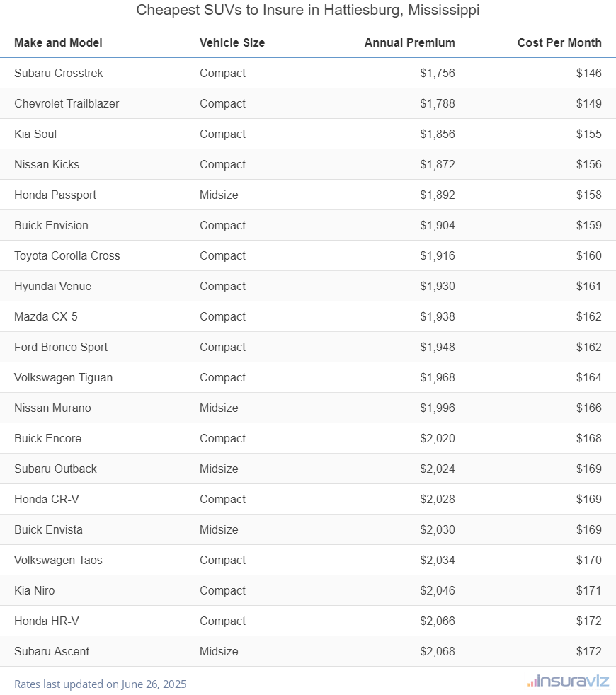Sort by Vehicle Size column header
The height and width of the screenshot is (695, 616).
232,42
